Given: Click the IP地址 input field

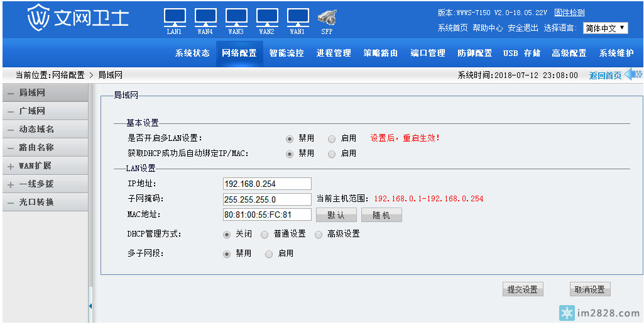Looking at the screenshot, I should [x=267, y=184].
